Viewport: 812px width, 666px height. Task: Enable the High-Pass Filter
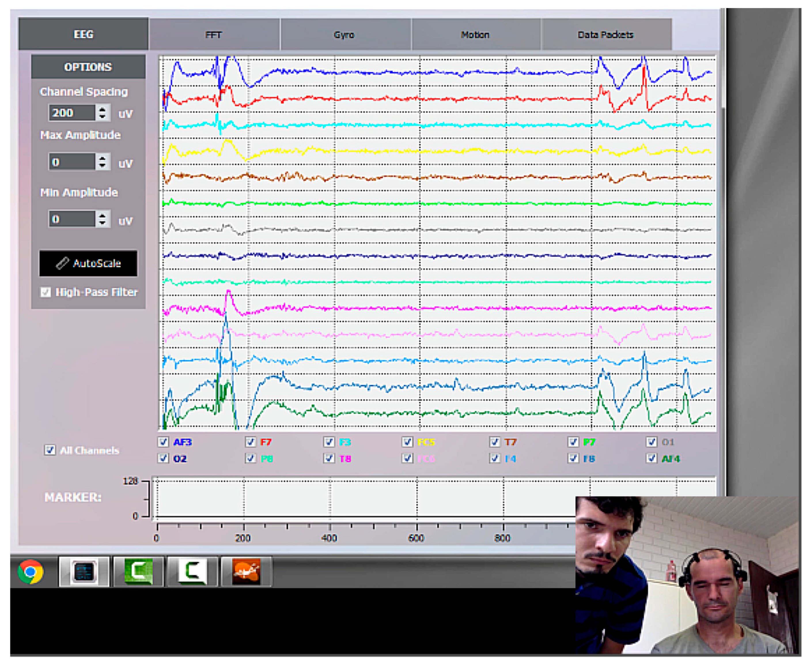coord(46,292)
